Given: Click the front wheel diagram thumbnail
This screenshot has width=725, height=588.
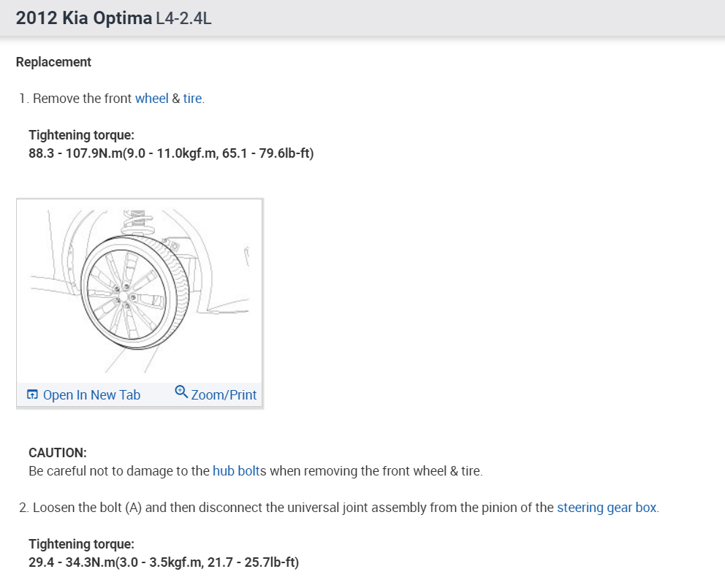Looking at the screenshot, I should pos(139,292).
